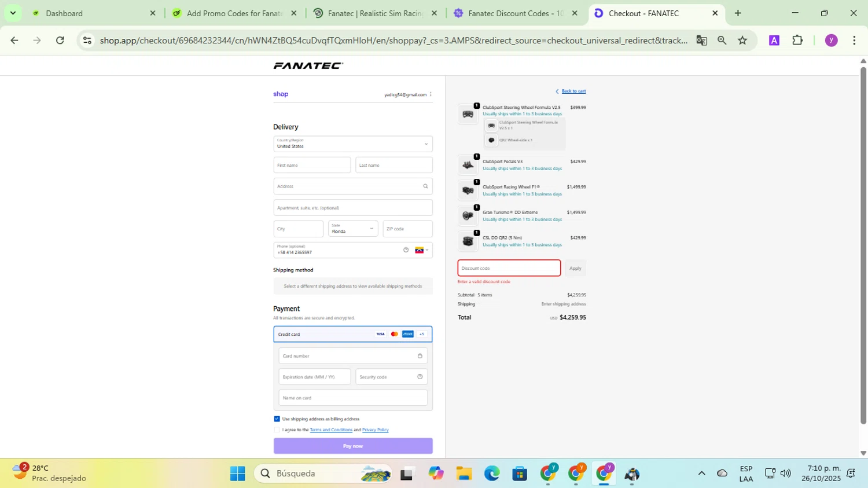868x488 pixels.
Task: Click the page vertical scrollbar
Action: pos(863,246)
